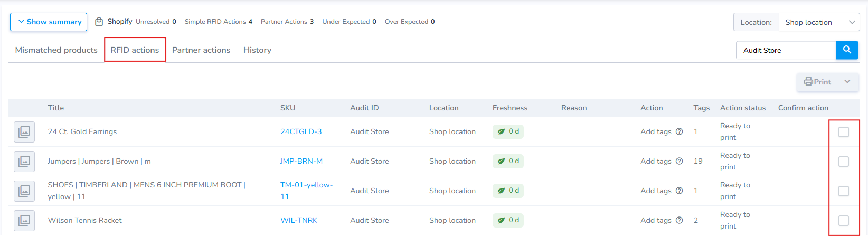Click the printer icon on Print
Screen dimensions: 868x236
coord(808,82)
